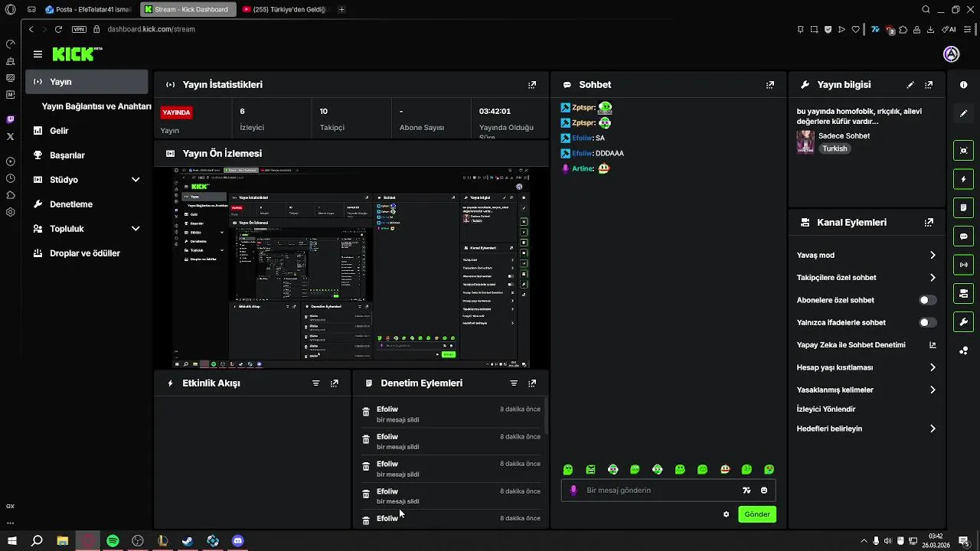The image size is (980, 551).
Task: Click the wrench icon in right sidebar
Action: (x=963, y=321)
